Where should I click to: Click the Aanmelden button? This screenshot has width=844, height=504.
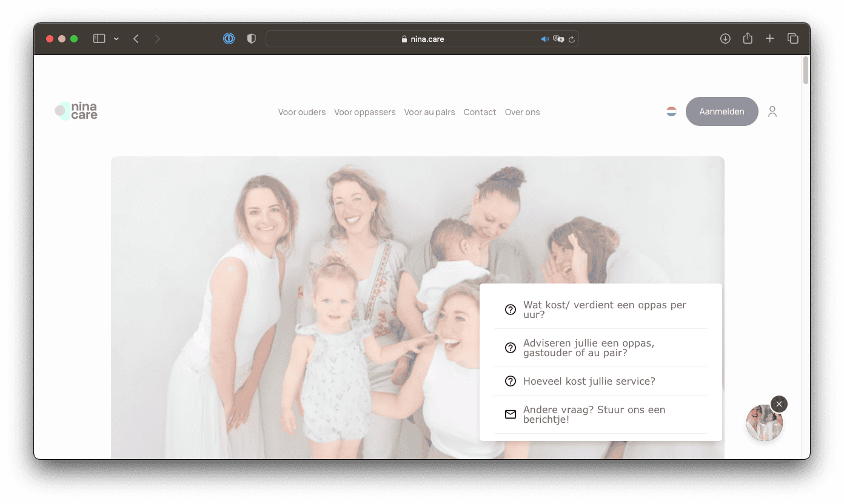(x=722, y=111)
